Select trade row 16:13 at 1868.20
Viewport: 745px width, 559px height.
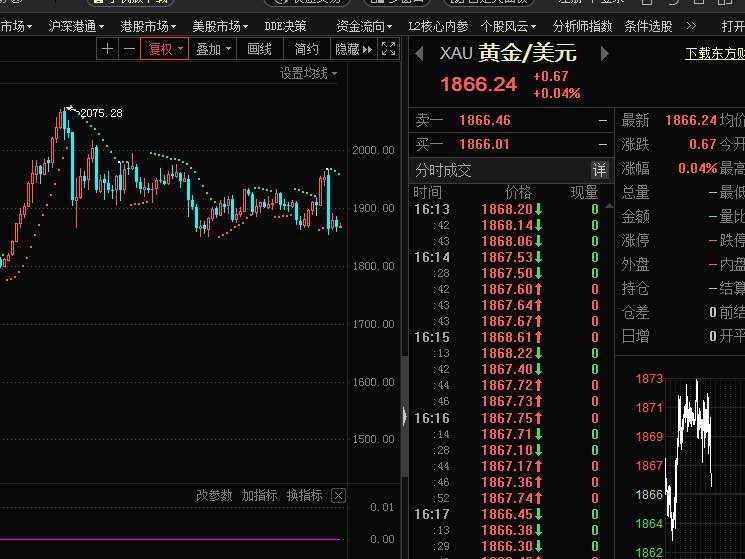coord(507,209)
